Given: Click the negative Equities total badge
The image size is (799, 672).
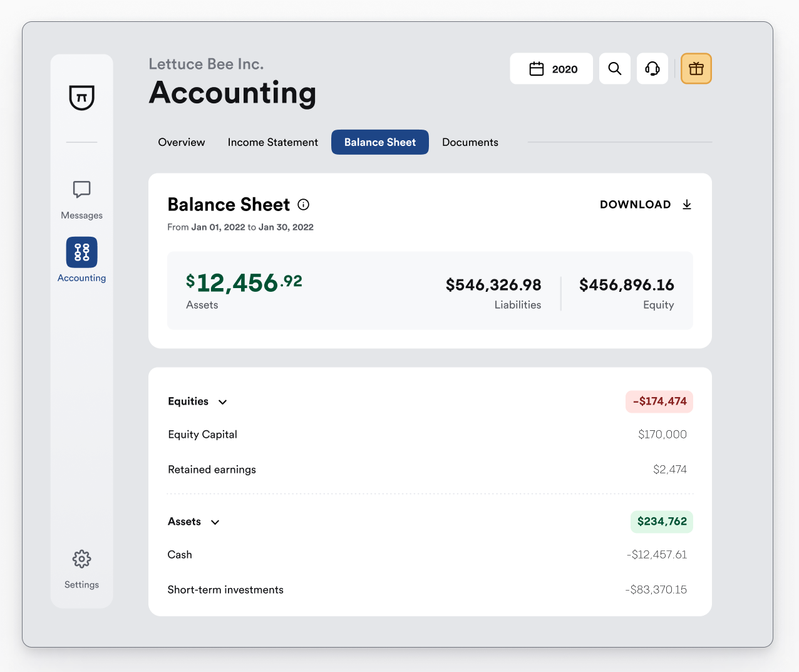Looking at the screenshot, I should (659, 401).
